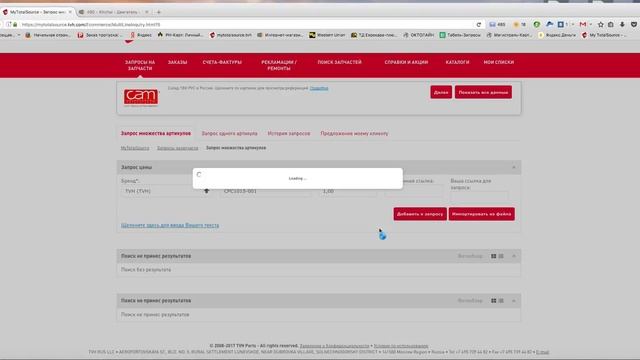Screen dimensions: 640x360
Task: Click the Запросы запчастей breadcrumb link
Action: (x=178, y=148)
